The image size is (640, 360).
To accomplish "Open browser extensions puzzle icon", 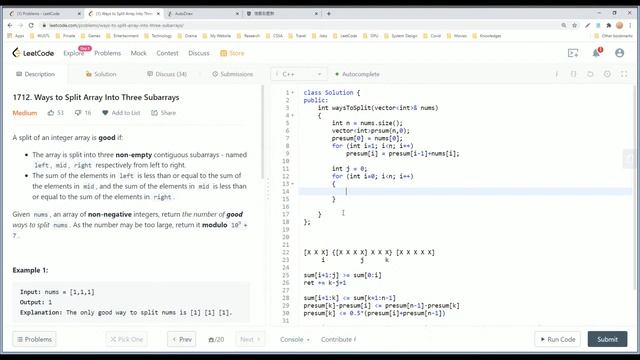I will [x=609, y=25].
